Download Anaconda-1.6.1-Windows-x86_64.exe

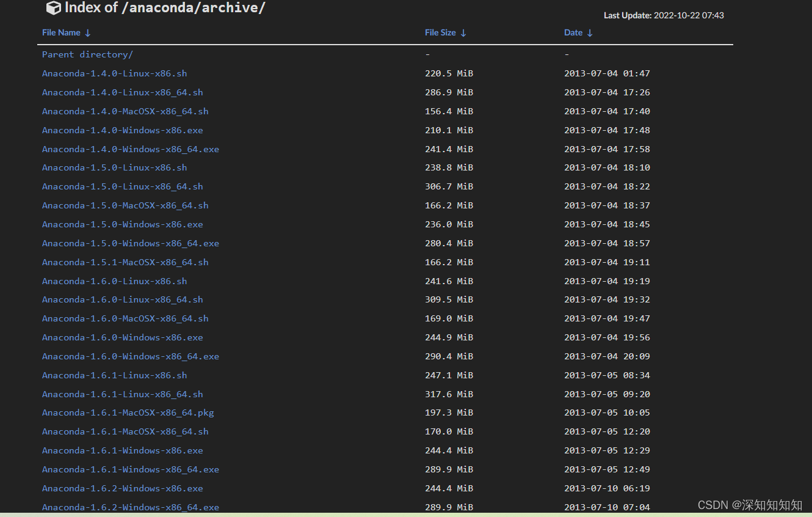click(131, 469)
